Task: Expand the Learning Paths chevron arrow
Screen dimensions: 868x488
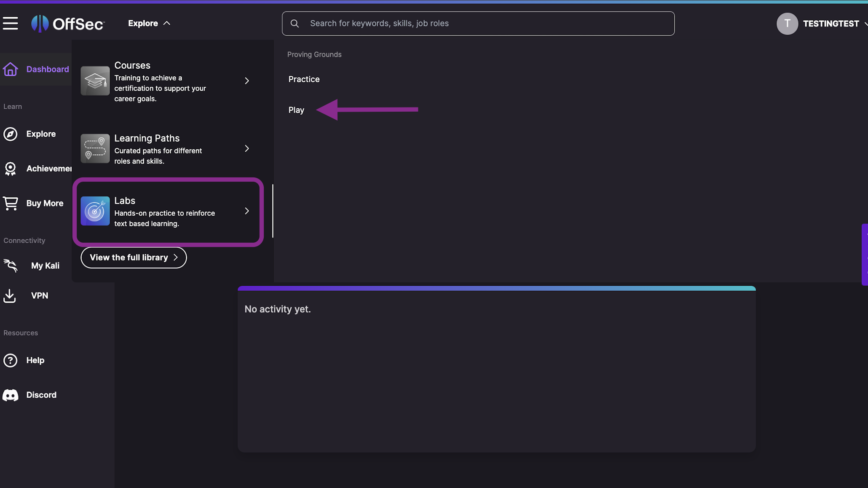Action: [247, 148]
